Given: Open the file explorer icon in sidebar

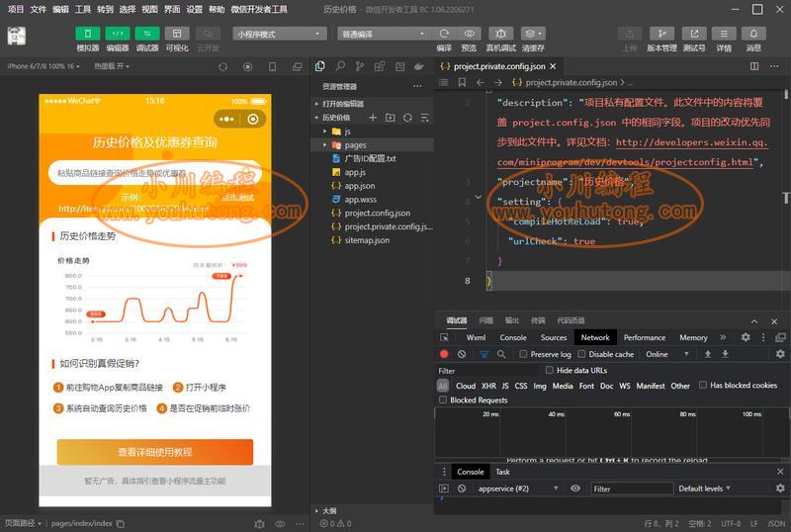Looking at the screenshot, I should click(x=319, y=66).
